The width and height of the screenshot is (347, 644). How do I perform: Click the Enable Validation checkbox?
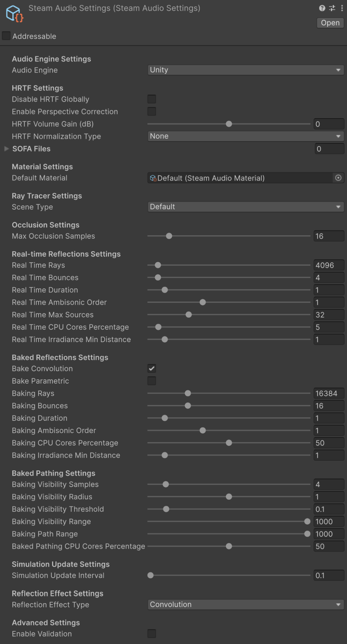pos(152,634)
